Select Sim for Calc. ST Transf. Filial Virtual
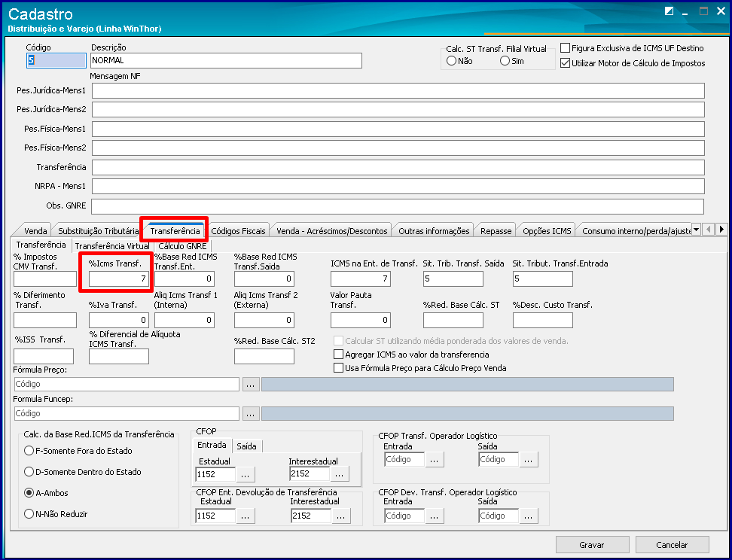The height and width of the screenshot is (560, 732). coord(505,61)
